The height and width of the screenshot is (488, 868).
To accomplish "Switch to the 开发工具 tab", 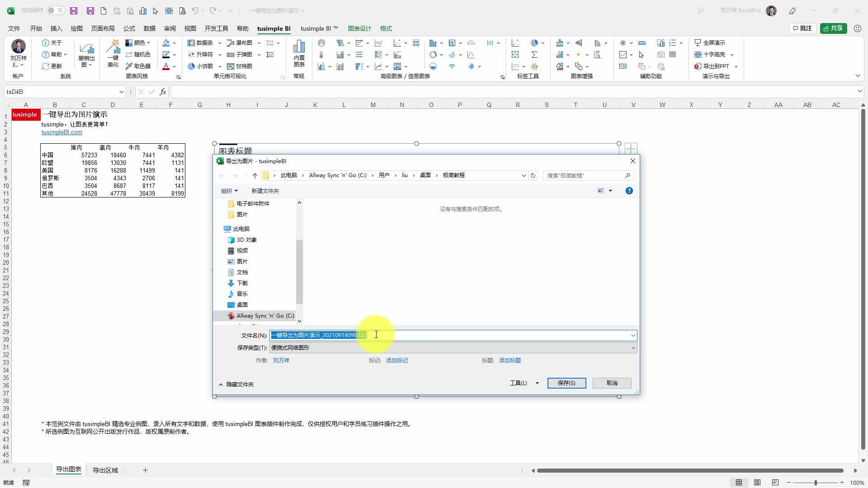I will (x=216, y=28).
